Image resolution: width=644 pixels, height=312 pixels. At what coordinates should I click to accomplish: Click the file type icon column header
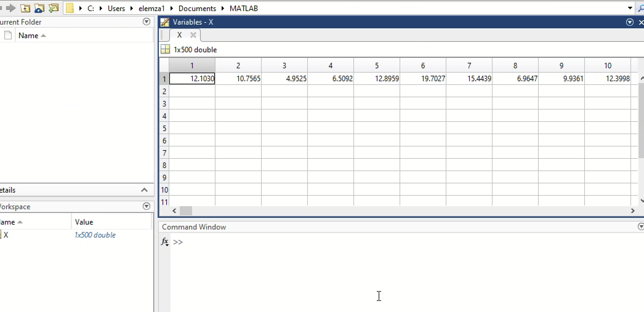tap(8, 35)
